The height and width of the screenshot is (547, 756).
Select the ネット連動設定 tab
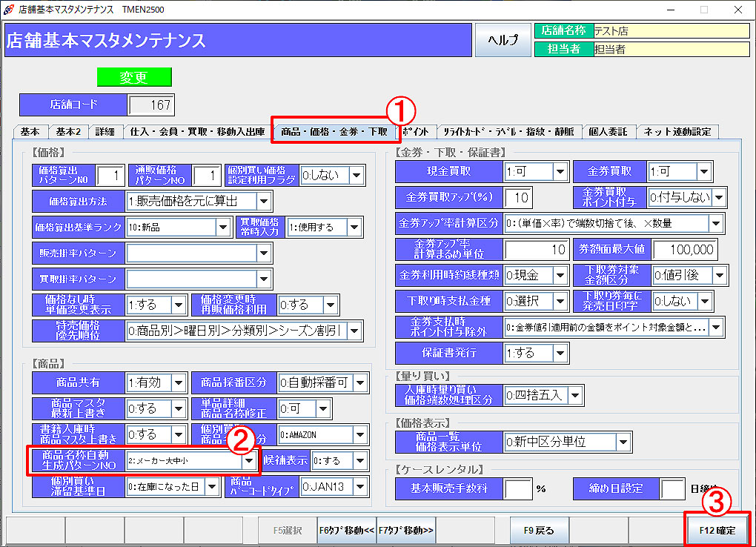coord(677,132)
